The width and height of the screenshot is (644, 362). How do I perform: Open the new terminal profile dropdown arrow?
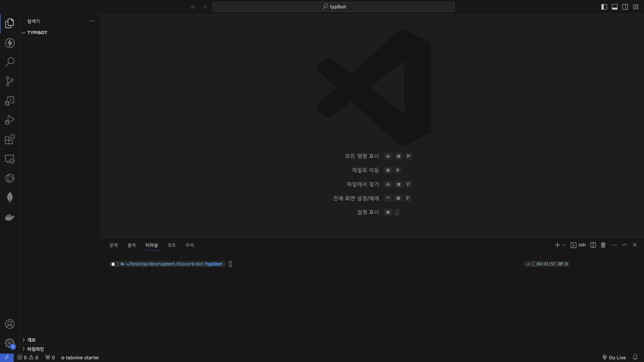coord(564,245)
